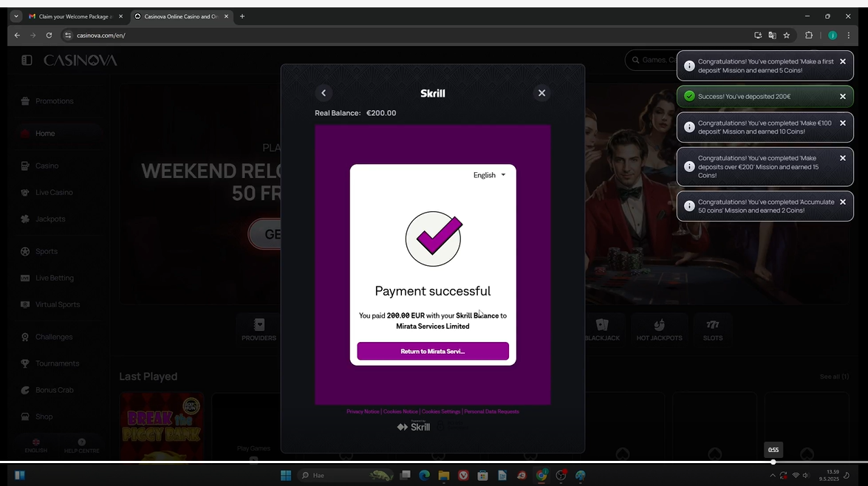Screen dimensions: 868x486
Task: Dismiss the 'Make €100 deposit' notification
Action: pyautogui.click(x=843, y=123)
